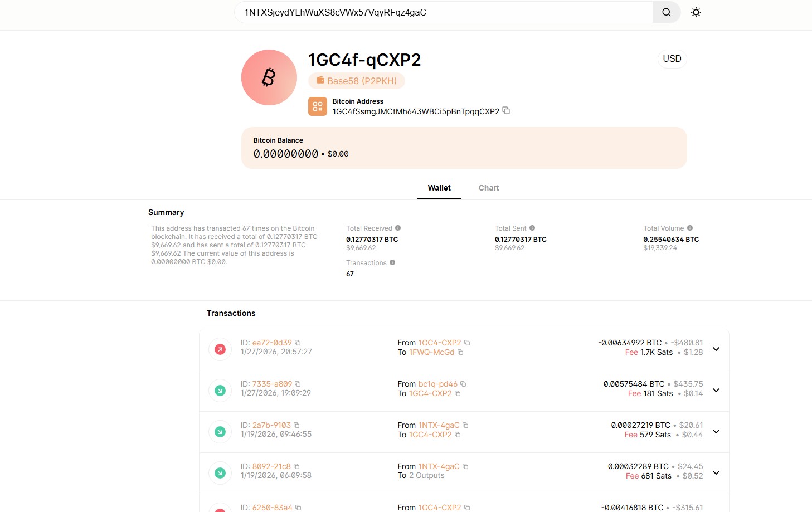
Task: Select the Wallet tab
Action: click(439, 188)
